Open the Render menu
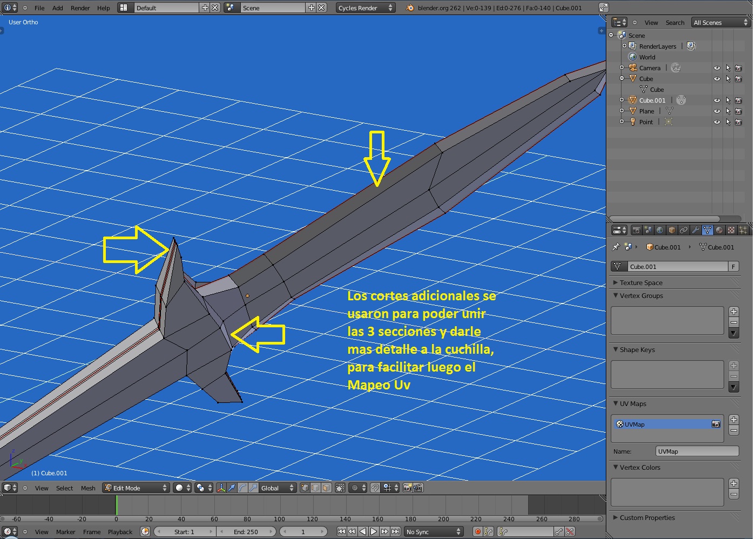 (x=80, y=8)
